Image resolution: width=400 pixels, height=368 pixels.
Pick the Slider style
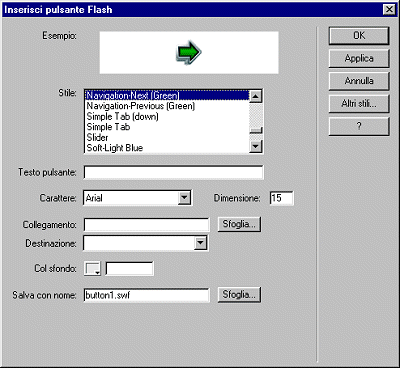(167, 137)
